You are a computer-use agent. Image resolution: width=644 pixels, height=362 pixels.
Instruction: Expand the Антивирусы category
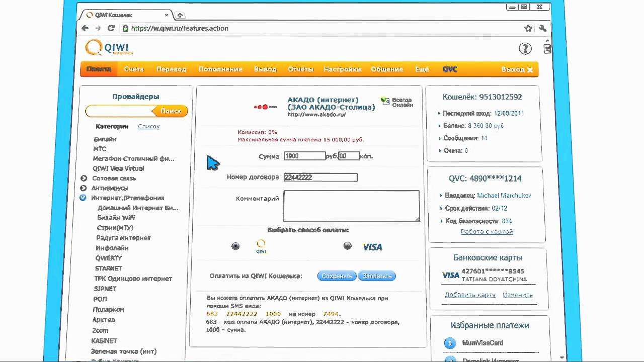pyautogui.click(x=84, y=188)
